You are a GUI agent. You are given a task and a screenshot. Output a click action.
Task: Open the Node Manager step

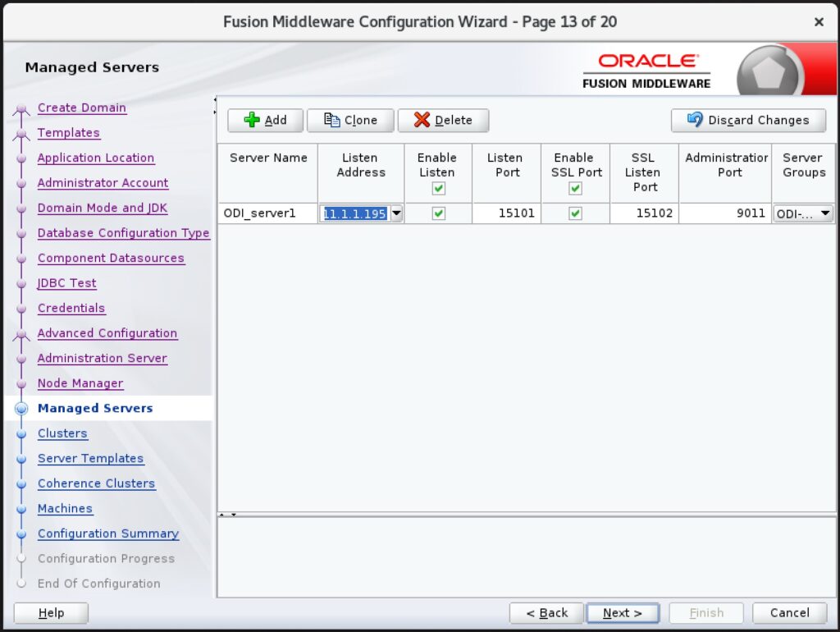(80, 383)
